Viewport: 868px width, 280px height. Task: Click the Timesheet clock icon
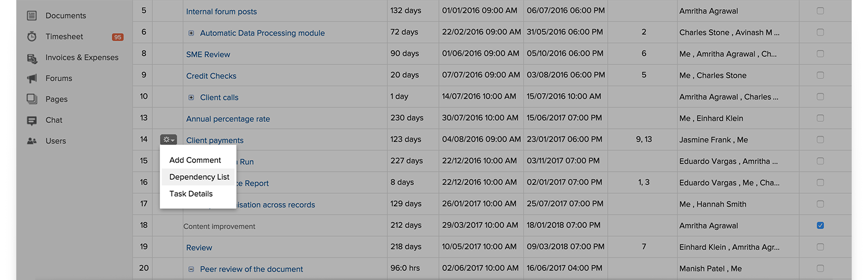pos(32,36)
